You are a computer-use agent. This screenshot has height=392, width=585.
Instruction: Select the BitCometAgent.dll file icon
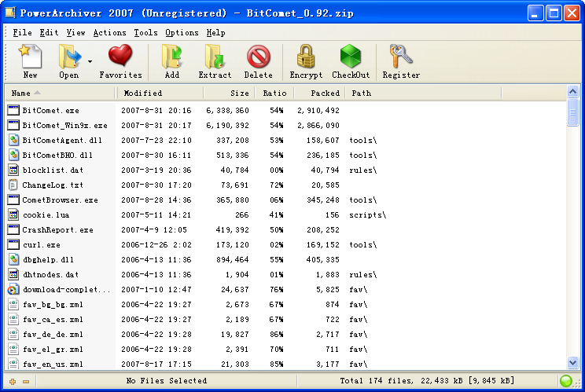click(x=13, y=140)
